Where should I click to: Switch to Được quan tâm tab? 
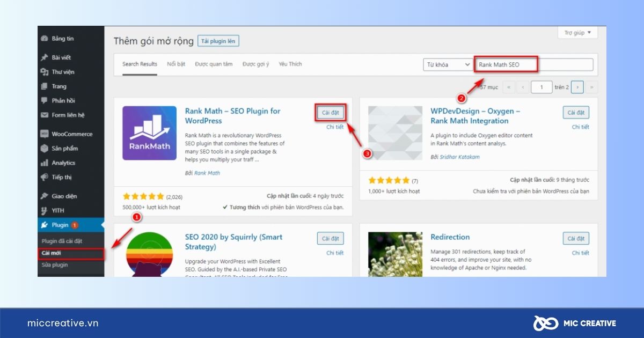coord(214,64)
